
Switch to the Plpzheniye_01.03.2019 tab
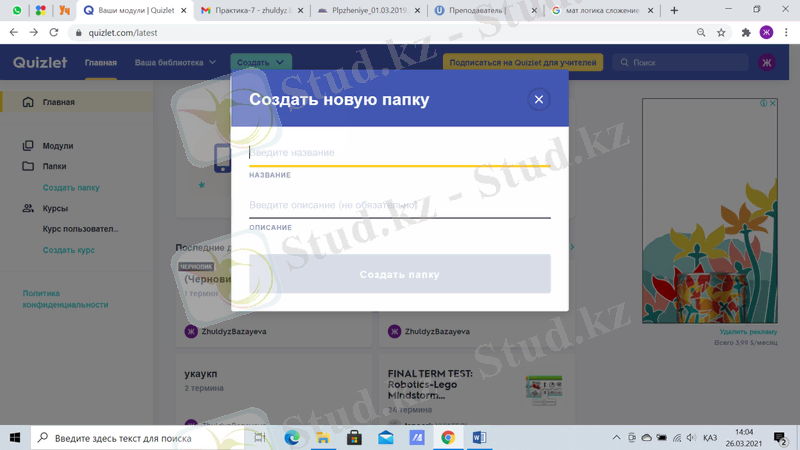pyautogui.click(x=369, y=10)
